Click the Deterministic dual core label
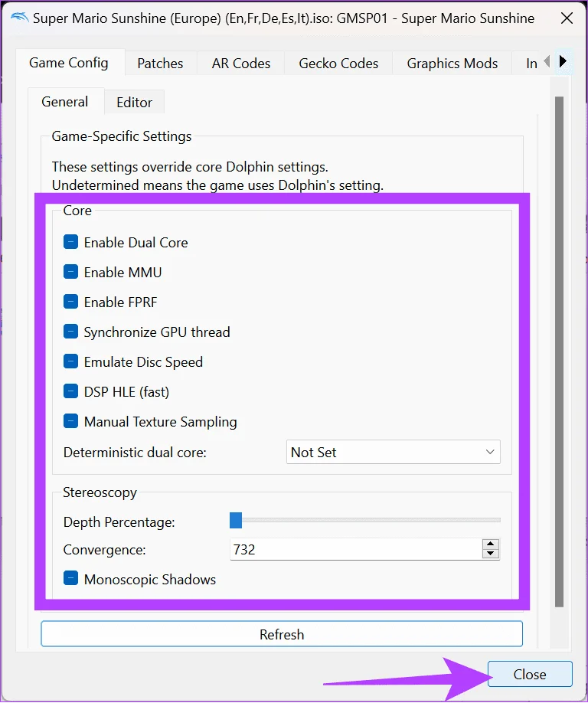588x703 pixels. pos(135,453)
